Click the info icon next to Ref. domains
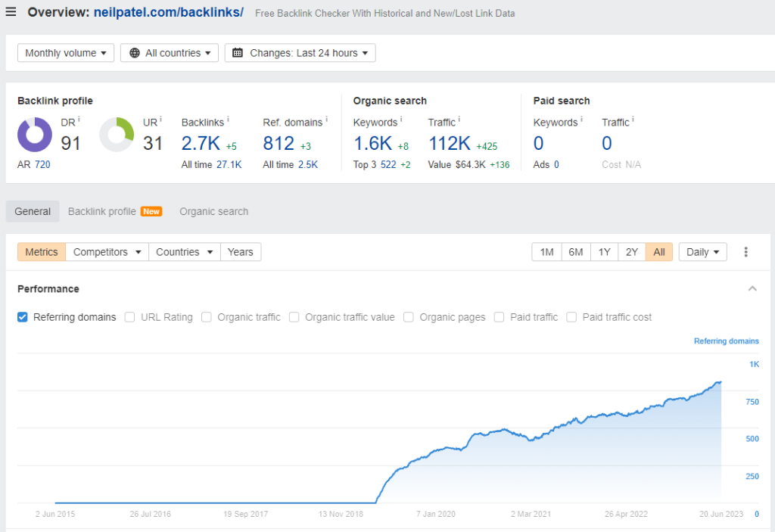Screen dimensions: 775x532 (x=326, y=120)
